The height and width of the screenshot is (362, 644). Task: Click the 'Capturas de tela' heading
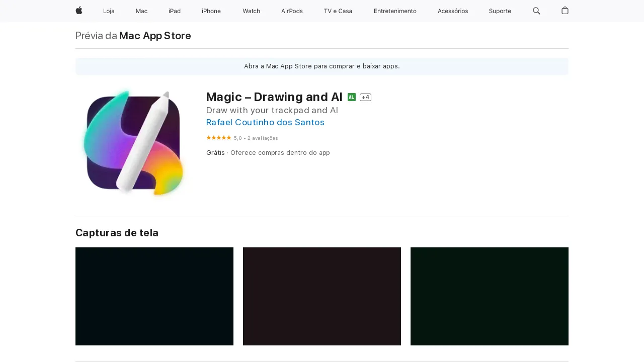click(117, 233)
